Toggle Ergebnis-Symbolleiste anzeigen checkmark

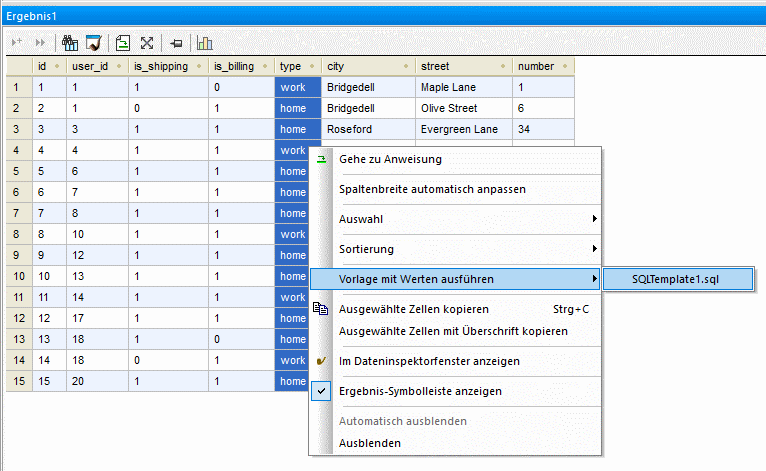pos(321,391)
